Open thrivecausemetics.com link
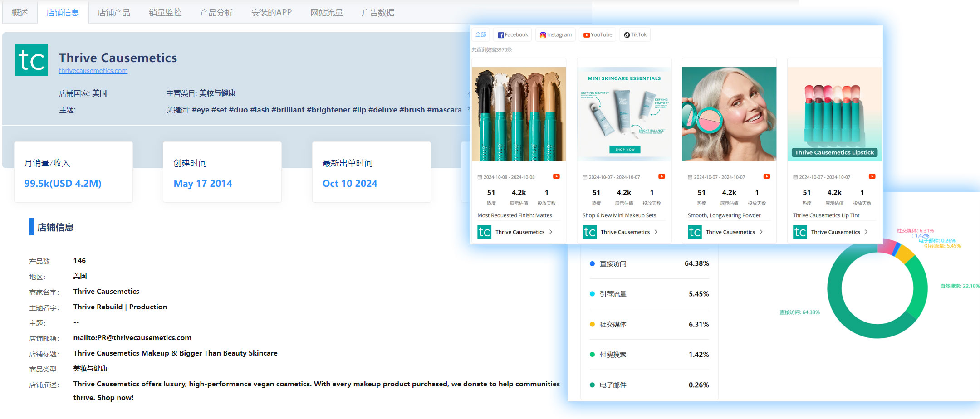The image size is (980, 419). tap(93, 71)
